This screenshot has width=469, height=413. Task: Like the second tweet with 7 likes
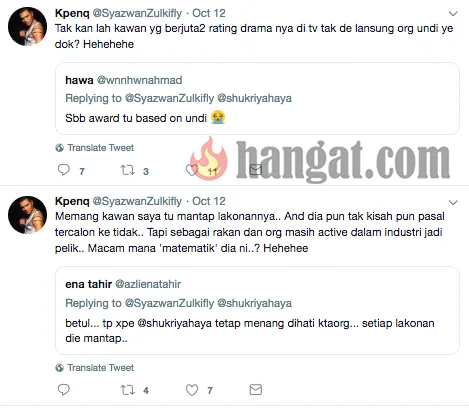(x=192, y=390)
